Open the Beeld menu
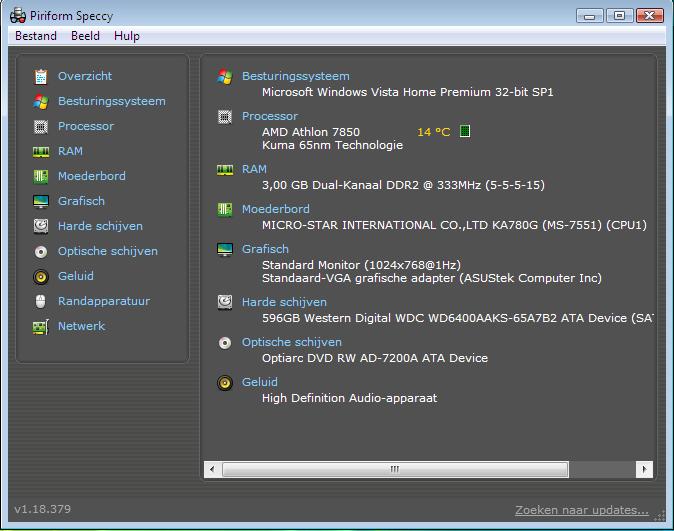 pos(86,36)
